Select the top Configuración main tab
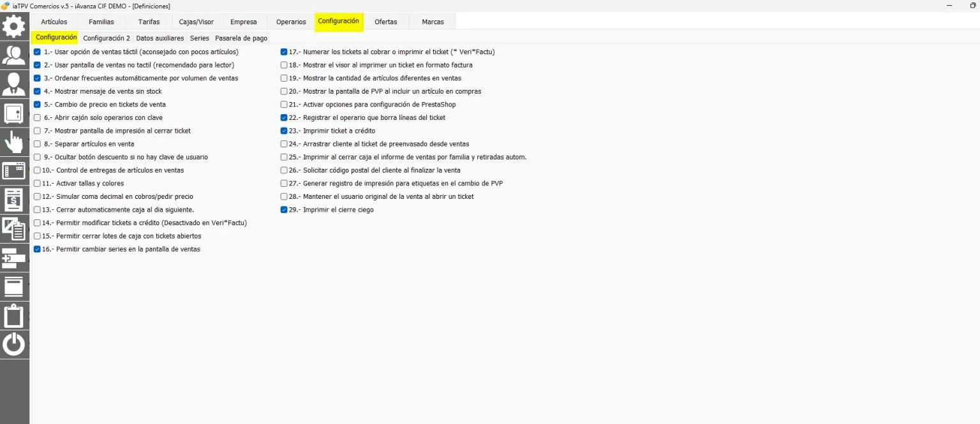 (339, 21)
